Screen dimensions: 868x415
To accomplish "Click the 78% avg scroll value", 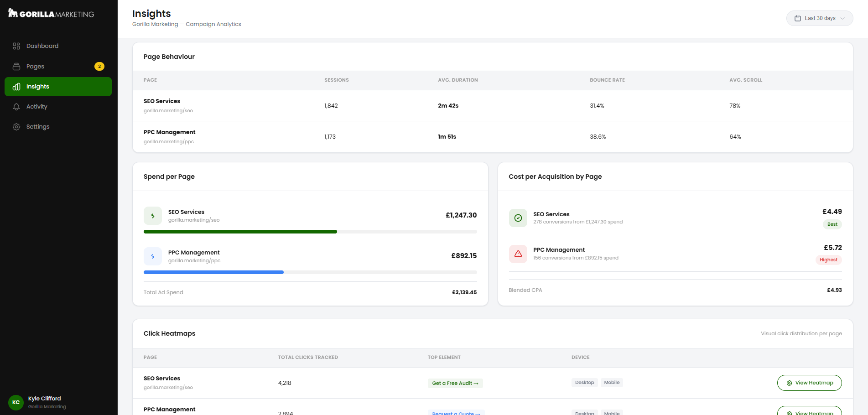I will pyautogui.click(x=735, y=106).
